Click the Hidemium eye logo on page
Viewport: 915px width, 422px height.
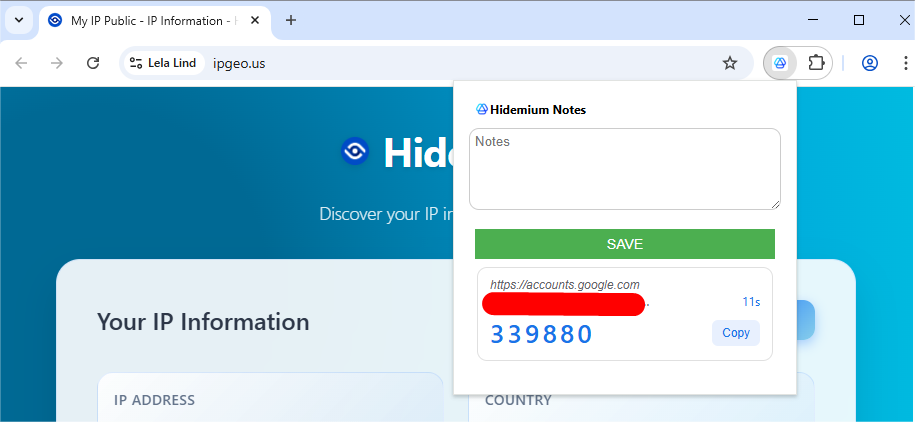[x=355, y=151]
